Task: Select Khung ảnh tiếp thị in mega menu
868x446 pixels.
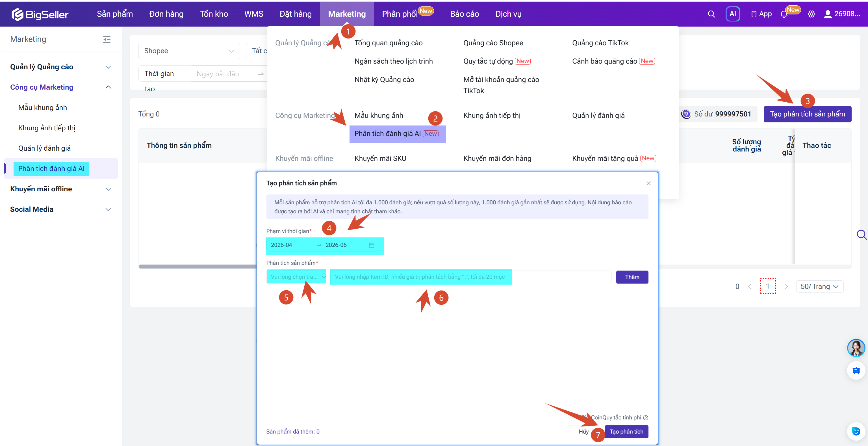Action: point(492,116)
